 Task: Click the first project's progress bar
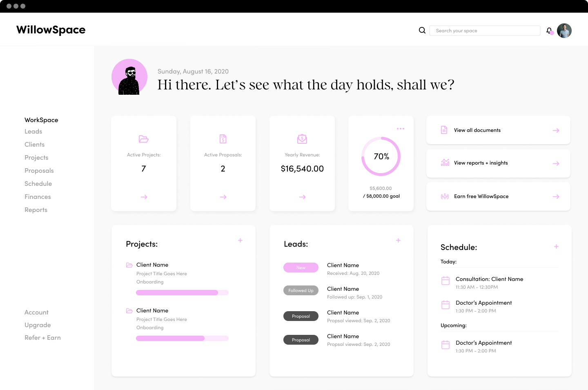tap(183, 292)
